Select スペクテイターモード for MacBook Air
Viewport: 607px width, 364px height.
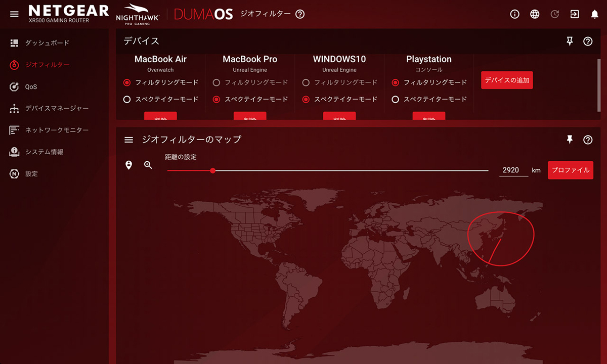pyautogui.click(x=127, y=100)
